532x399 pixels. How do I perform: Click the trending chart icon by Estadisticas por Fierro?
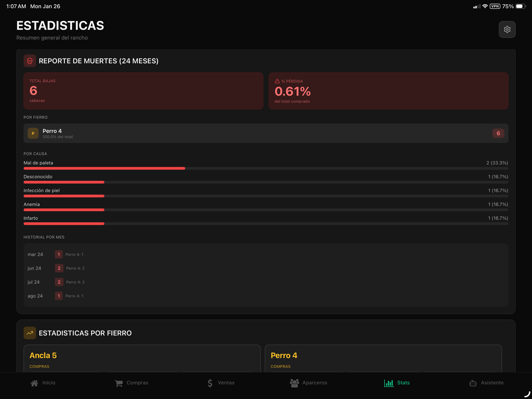click(30, 333)
